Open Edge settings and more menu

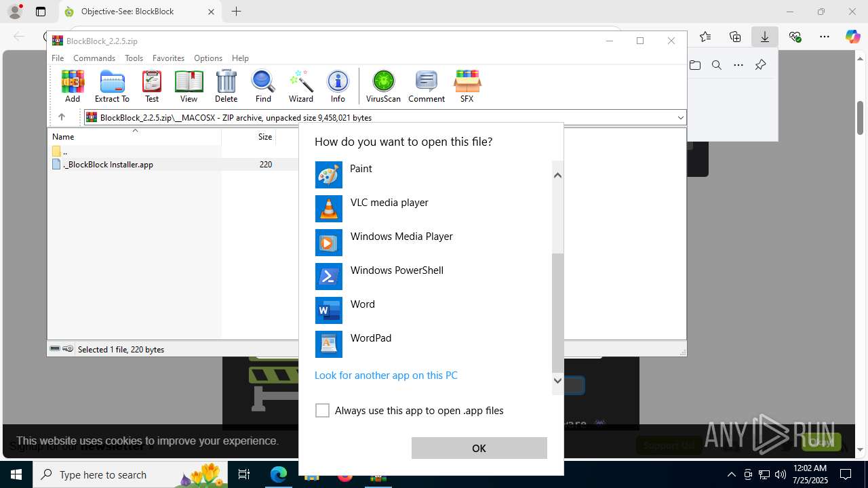tap(825, 37)
